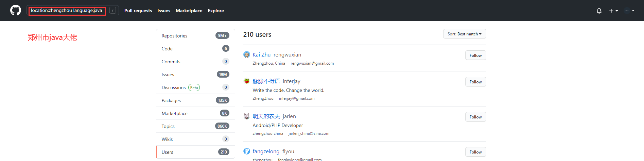
Task: Show Code search results
Action: click(x=195, y=49)
